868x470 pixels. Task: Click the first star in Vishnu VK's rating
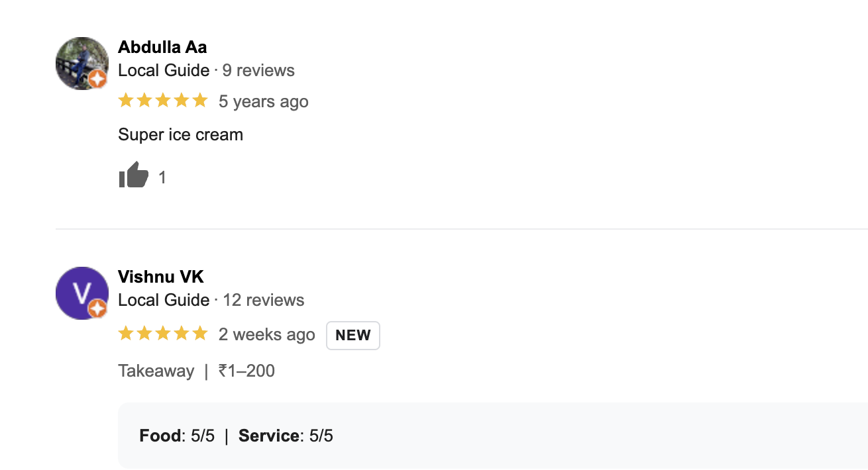point(126,334)
